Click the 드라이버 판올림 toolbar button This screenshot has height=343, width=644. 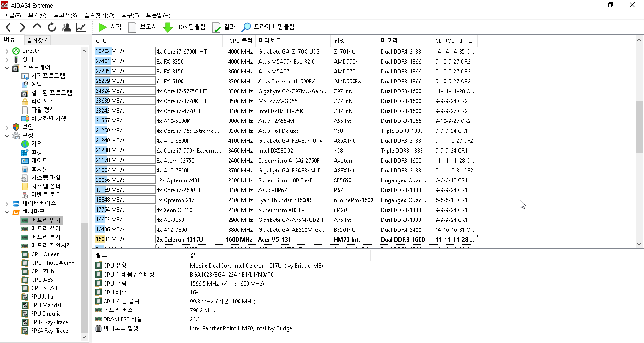(x=268, y=27)
